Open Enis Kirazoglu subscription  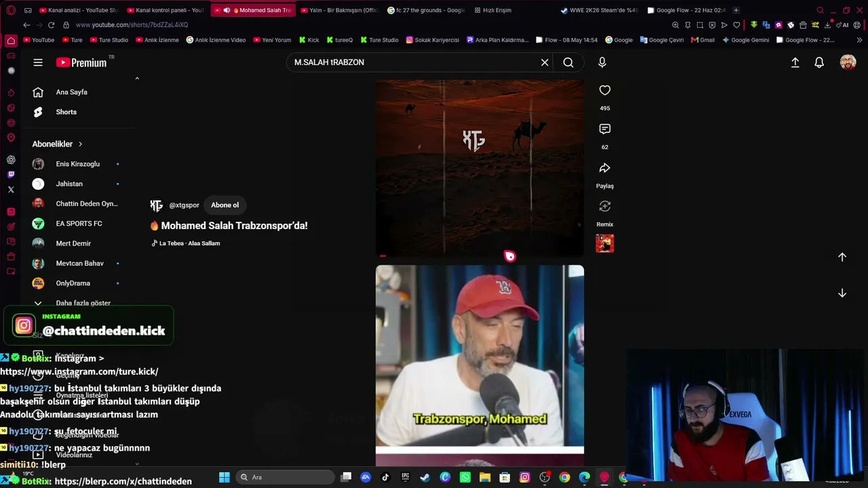pyautogui.click(x=78, y=164)
